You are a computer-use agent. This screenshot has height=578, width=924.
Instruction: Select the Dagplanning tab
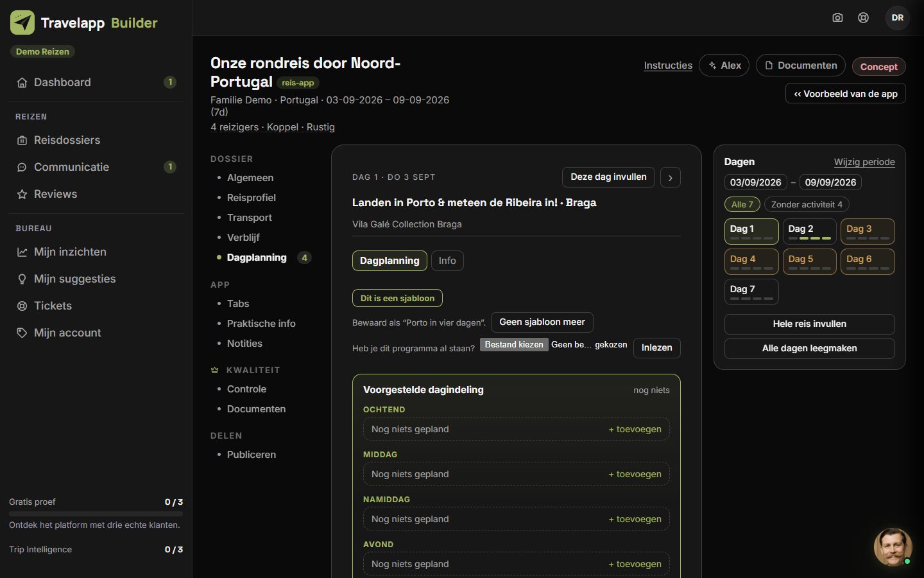389,261
